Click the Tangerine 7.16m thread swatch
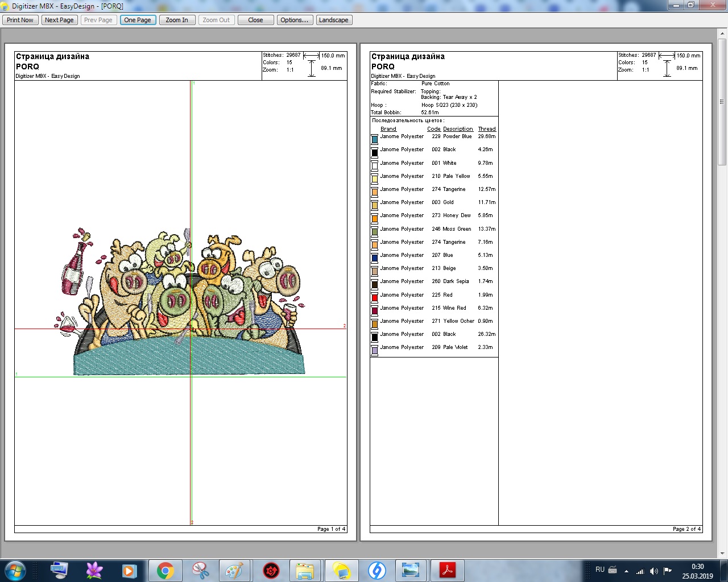 click(374, 244)
